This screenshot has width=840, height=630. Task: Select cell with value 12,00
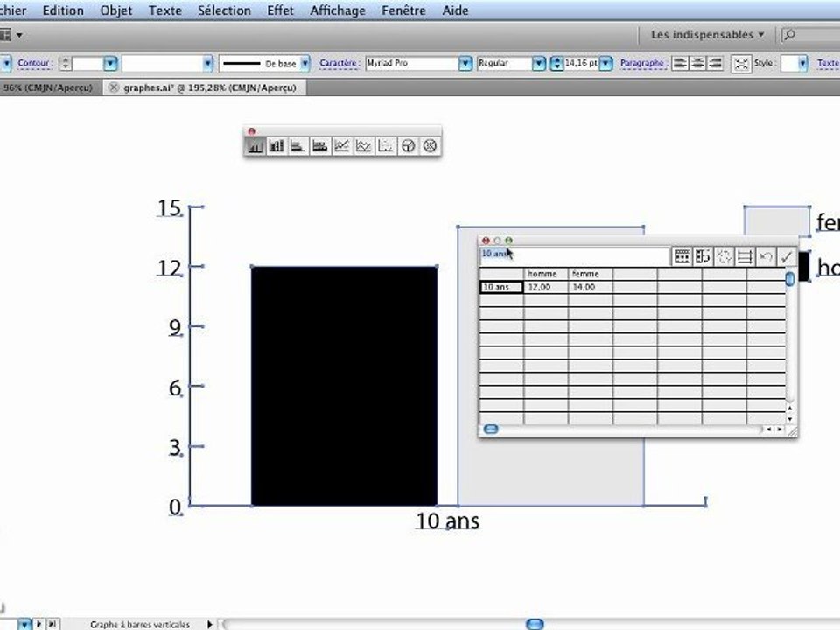pyautogui.click(x=546, y=287)
